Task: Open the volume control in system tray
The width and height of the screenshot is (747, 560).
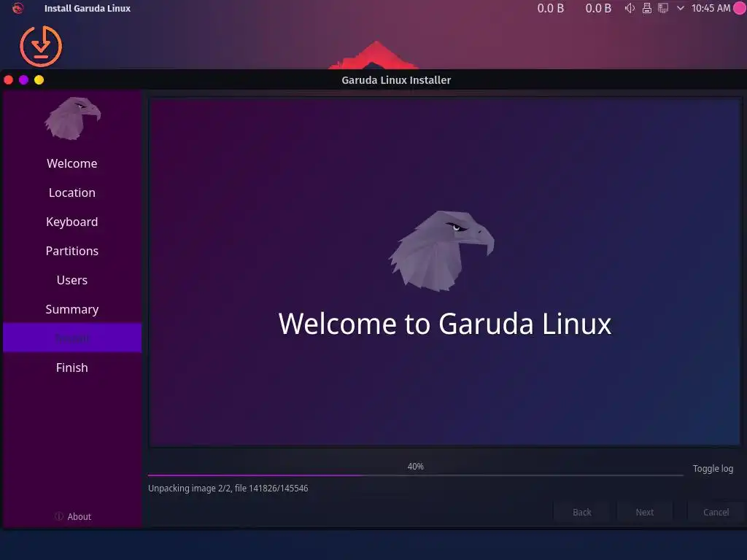Action: [630, 8]
